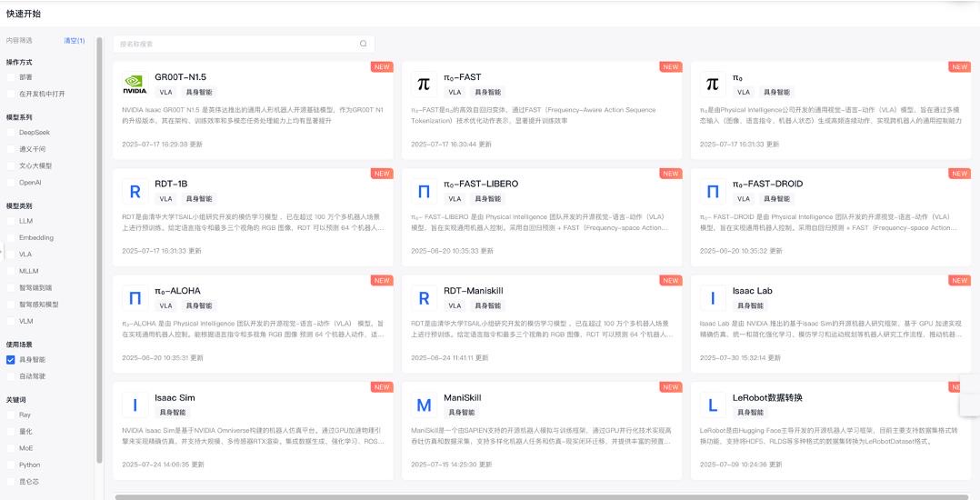This screenshot has width=980, height=500.
Task: Open the π₀-FAST-LIBERO card icon
Action: [x=424, y=191]
